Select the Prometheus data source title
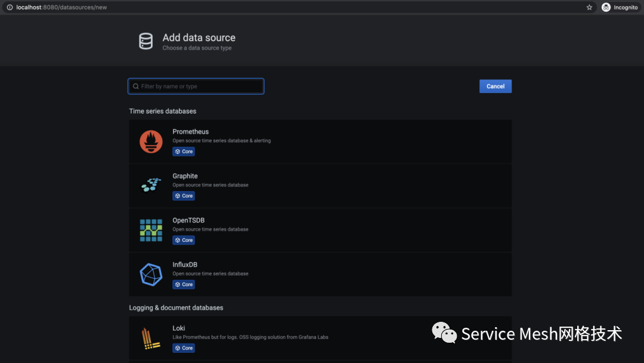The width and height of the screenshot is (644, 363). (x=191, y=131)
